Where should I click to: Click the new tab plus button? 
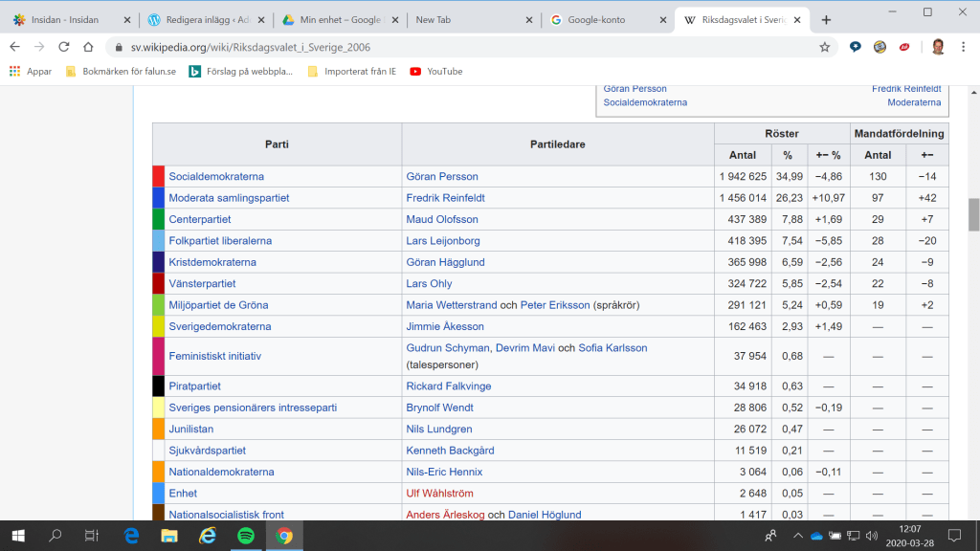(x=826, y=20)
